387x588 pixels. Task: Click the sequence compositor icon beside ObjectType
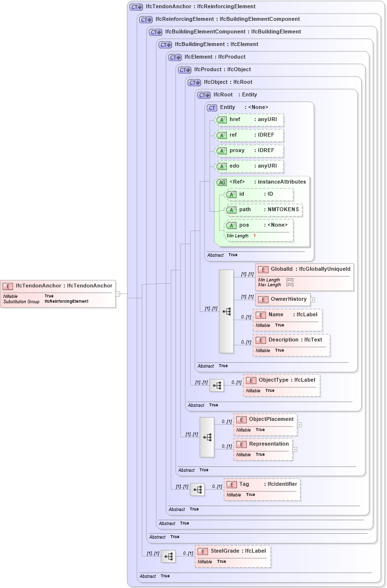tap(218, 386)
